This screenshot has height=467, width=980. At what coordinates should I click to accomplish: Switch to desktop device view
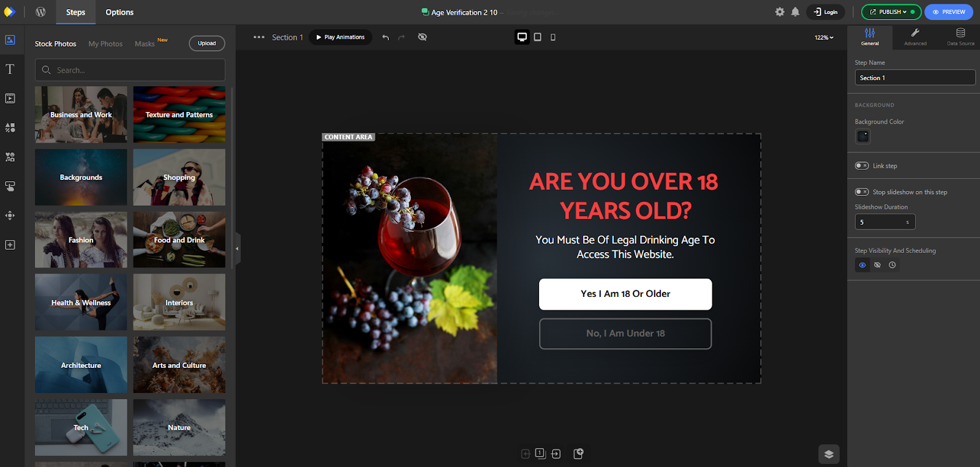coord(522,37)
